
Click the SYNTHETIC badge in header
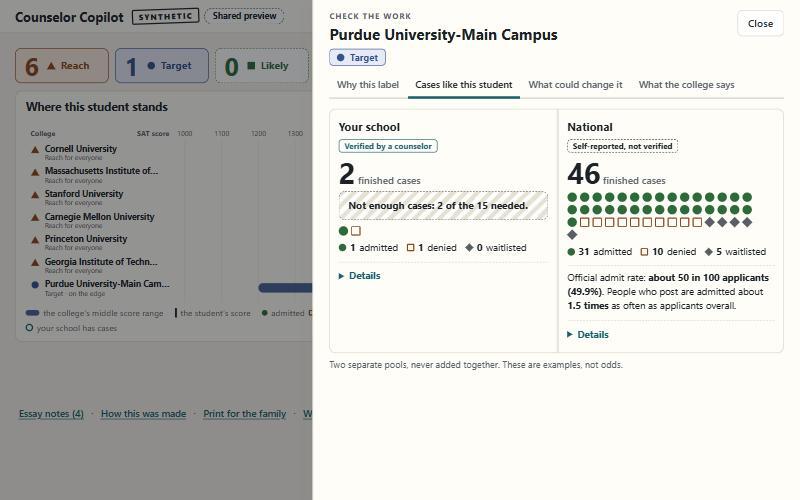[165, 16]
